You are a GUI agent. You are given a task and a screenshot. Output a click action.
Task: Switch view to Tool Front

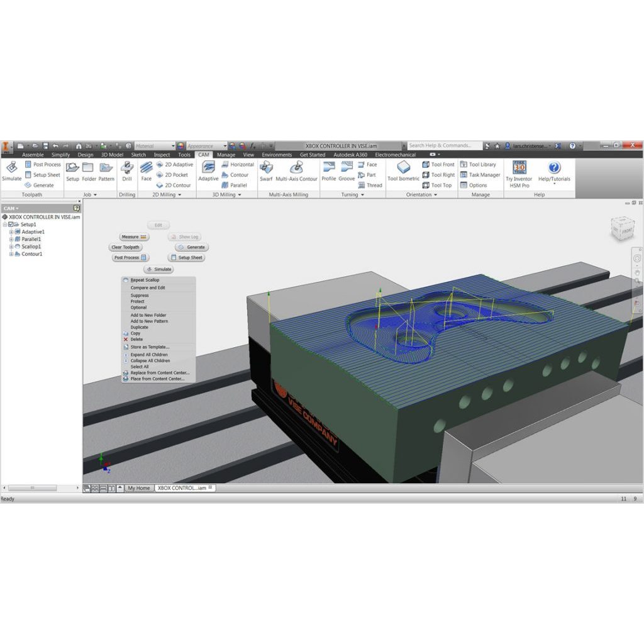coord(438,164)
